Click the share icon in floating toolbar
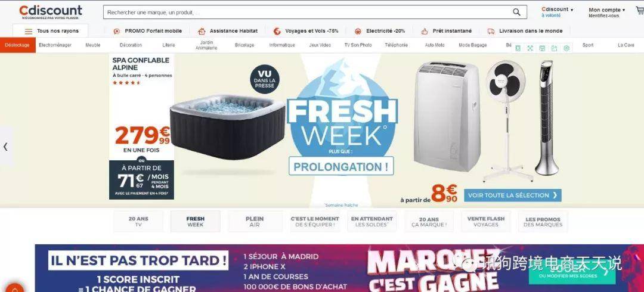The width and height of the screenshot is (644, 292). tap(554, 48)
